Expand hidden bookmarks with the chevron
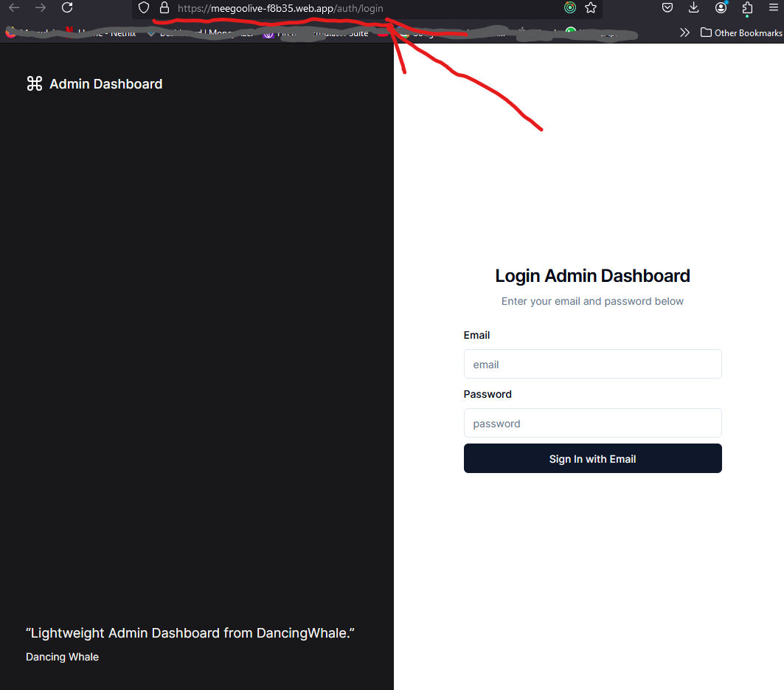 pyautogui.click(x=684, y=32)
